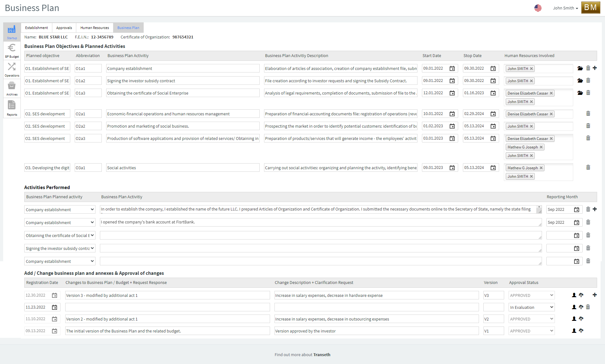Remove Denise Elizabeth Cassar from O2a1 row

(x=551, y=114)
